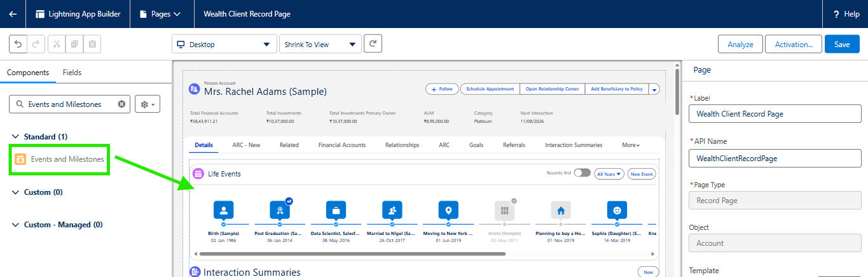868x277 pixels.
Task: Click the redo icon
Action: point(36,44)
